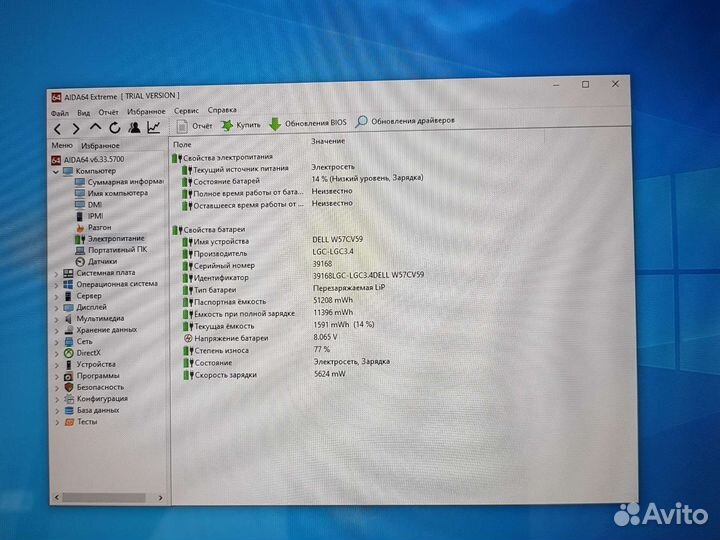Open the Избранное menu in menu bar
The height and width of the screenshot is (540, 720).
pos(146,112)
